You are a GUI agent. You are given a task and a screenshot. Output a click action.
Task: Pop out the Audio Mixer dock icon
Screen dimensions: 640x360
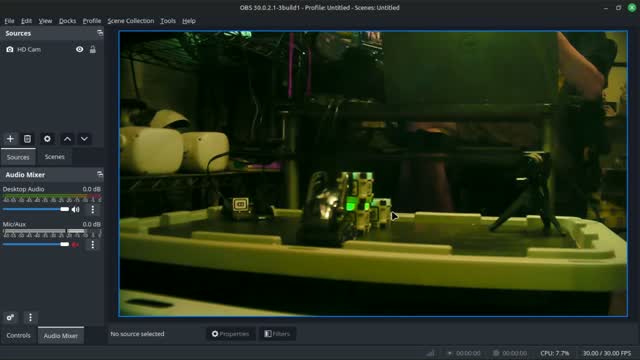(x=100, y=174)
